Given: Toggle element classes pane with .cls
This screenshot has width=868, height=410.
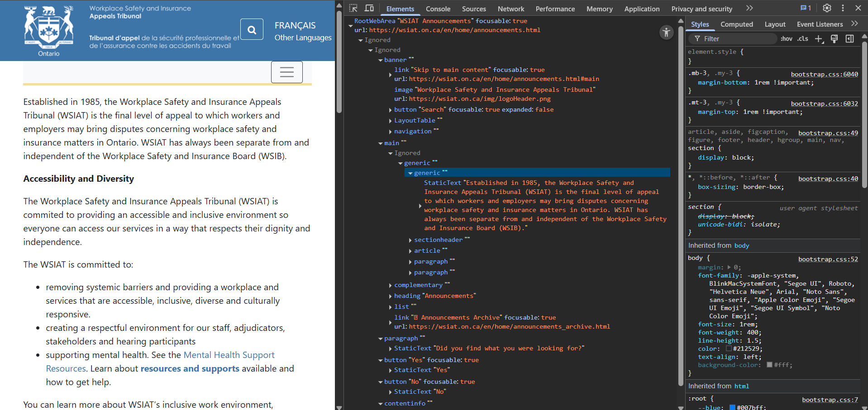Looking at the screenshot, I should click(802, 39).
